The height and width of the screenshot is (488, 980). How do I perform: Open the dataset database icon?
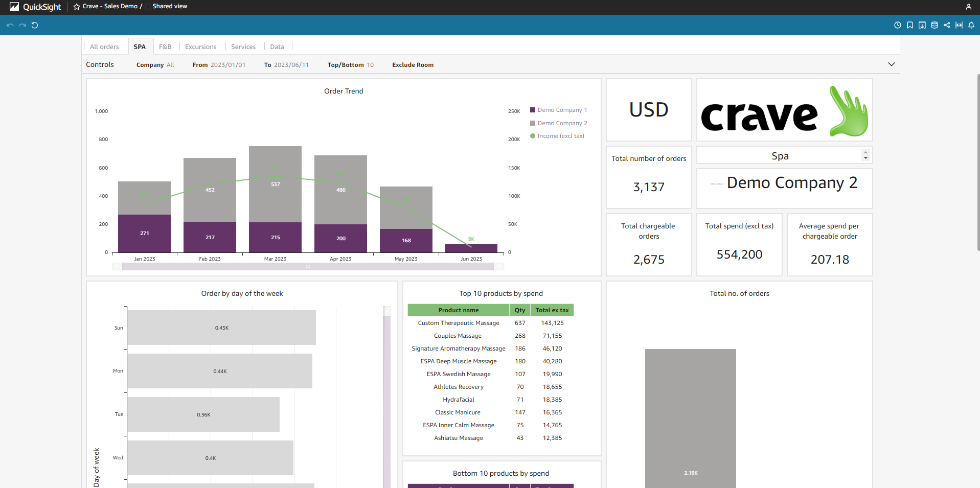(935, 25)
